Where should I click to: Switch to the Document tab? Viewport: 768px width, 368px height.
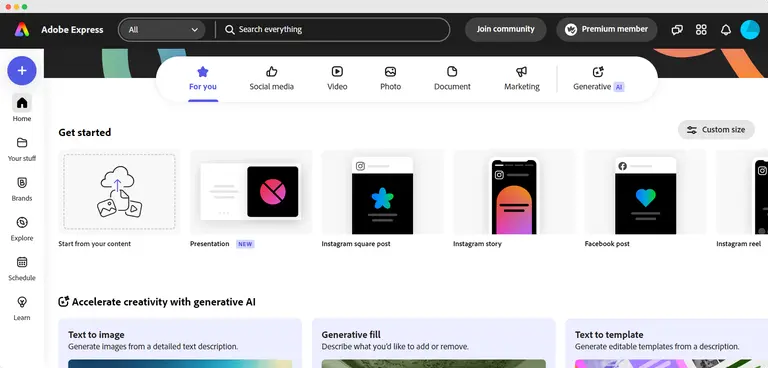pos(452,79)
